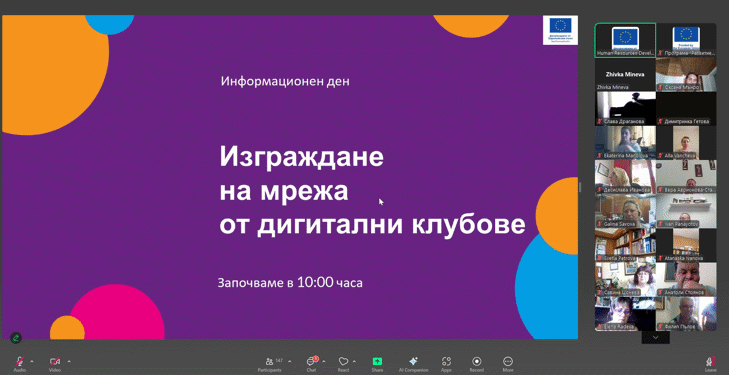Open the Chat panel

[x=311, y=364]
